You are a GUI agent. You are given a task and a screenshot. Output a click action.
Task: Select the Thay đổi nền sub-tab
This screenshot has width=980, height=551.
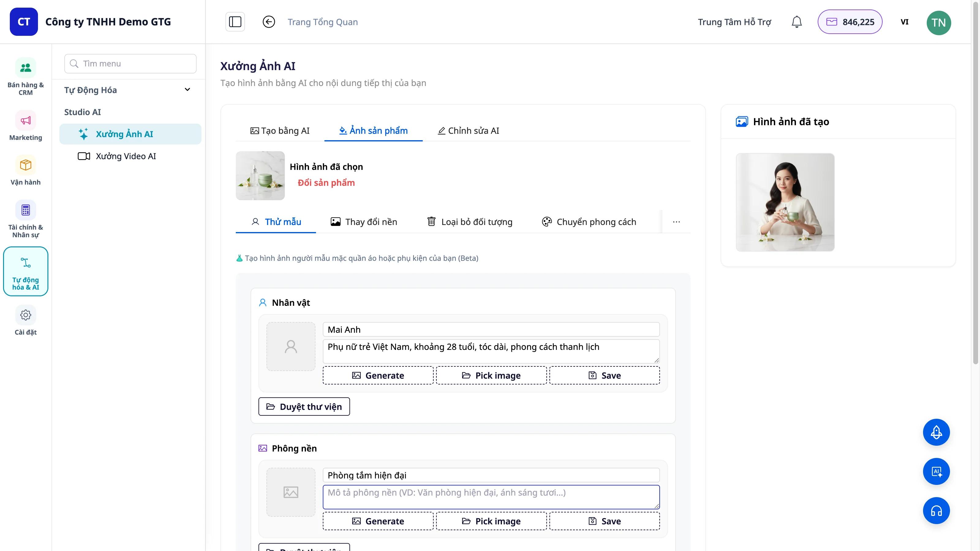364,222
